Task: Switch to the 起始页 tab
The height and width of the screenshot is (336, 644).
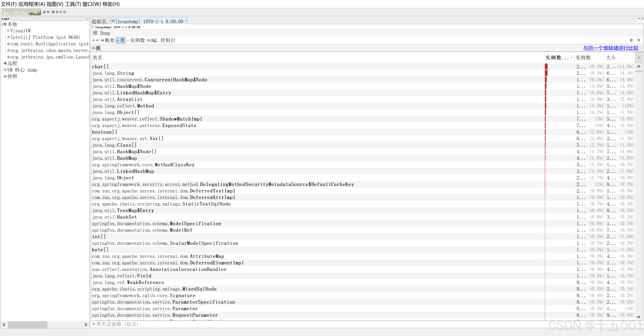Action: coord(99,21)
